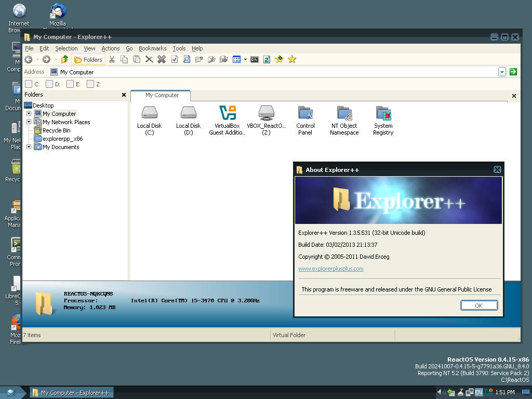The image size is (532, 399).
Task: Click the www.explorerplusplus.com link
Action: [330, 269]
